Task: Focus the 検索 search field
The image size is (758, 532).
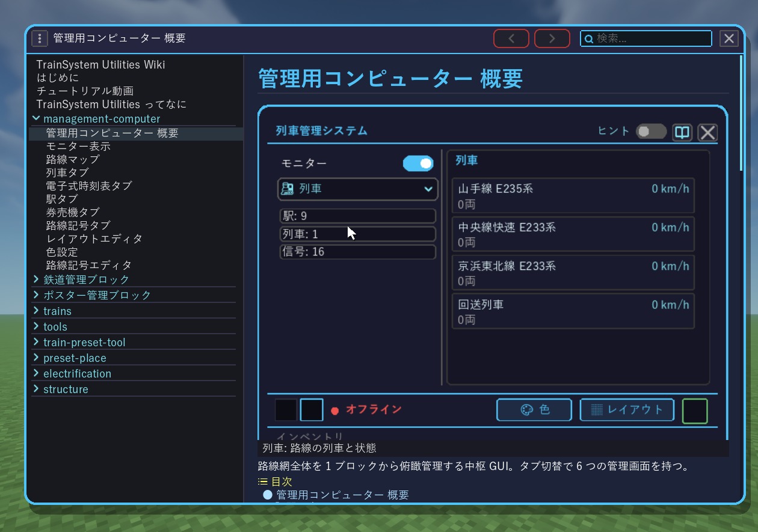Action: pyautogui.click(x=646, y=38)
